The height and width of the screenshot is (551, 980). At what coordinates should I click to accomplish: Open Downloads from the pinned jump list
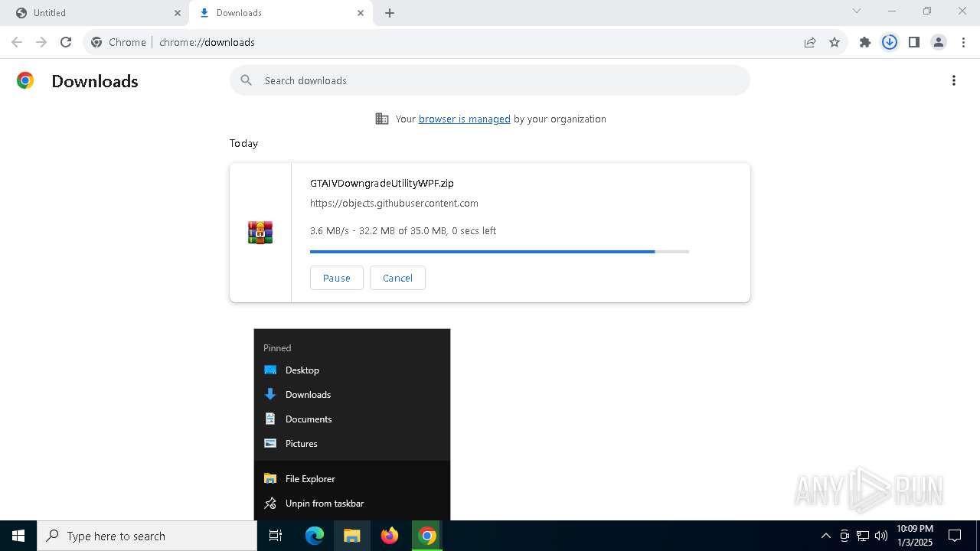(352, 394)
